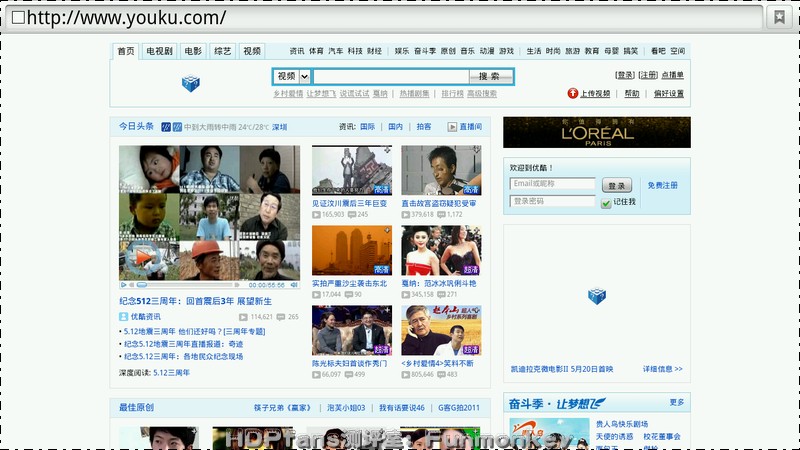Open the 体育 channel link
This screenshot has height=450, width=800.
[x=316, y=51]
